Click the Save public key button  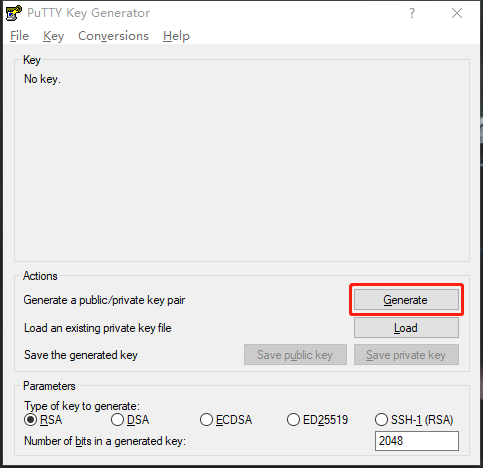[x=295, y=355]
